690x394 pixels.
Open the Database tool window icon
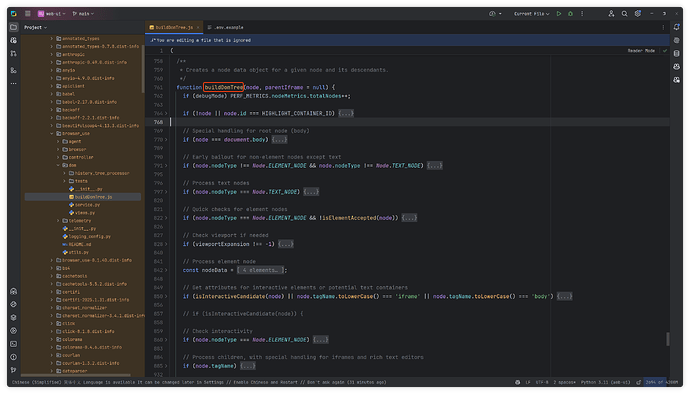(676, 53)
